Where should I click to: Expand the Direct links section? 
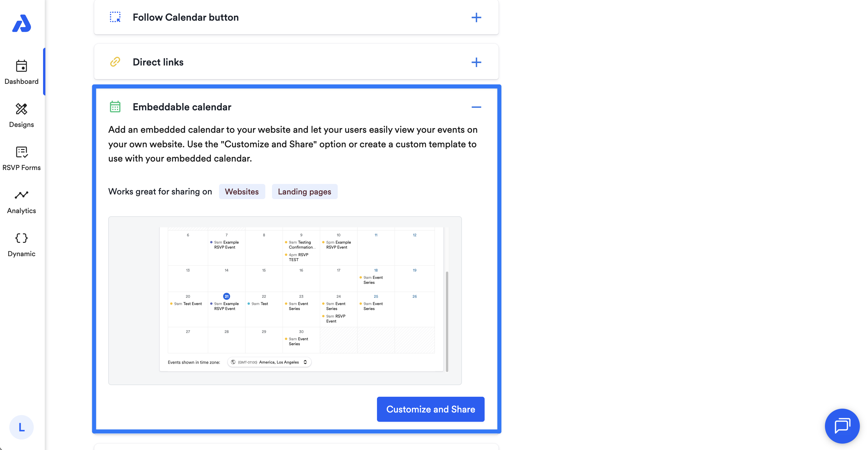click(x=476, y=62)
